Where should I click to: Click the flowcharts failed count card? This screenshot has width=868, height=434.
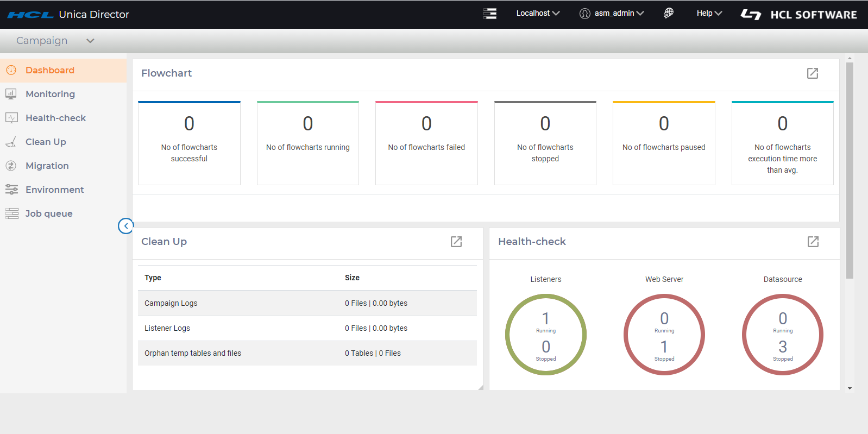(426, 143)
